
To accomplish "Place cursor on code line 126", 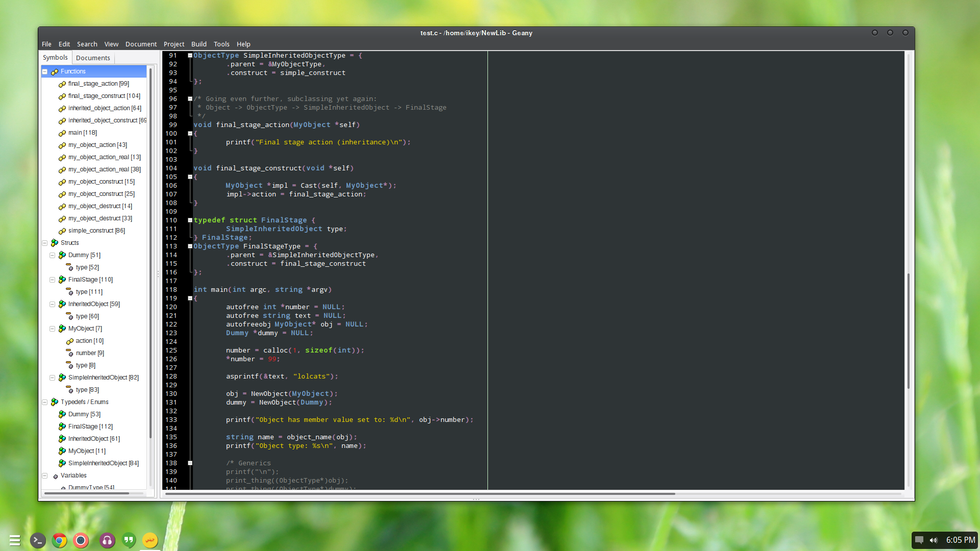I will coord(253,359).
